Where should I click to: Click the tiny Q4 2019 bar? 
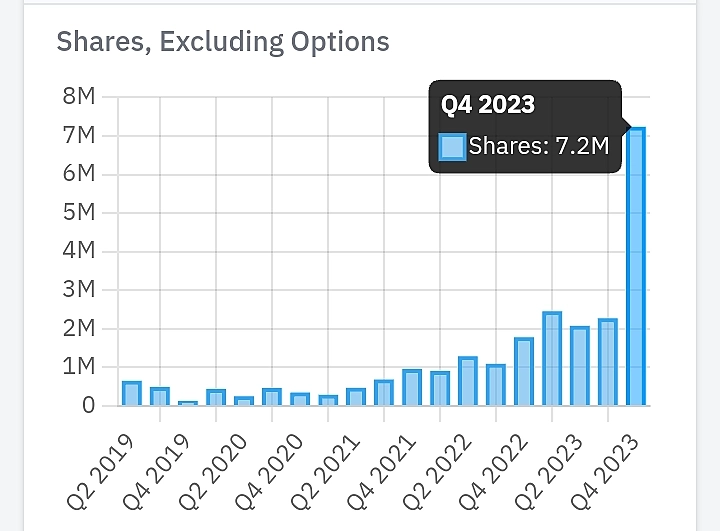pos(188,403)
